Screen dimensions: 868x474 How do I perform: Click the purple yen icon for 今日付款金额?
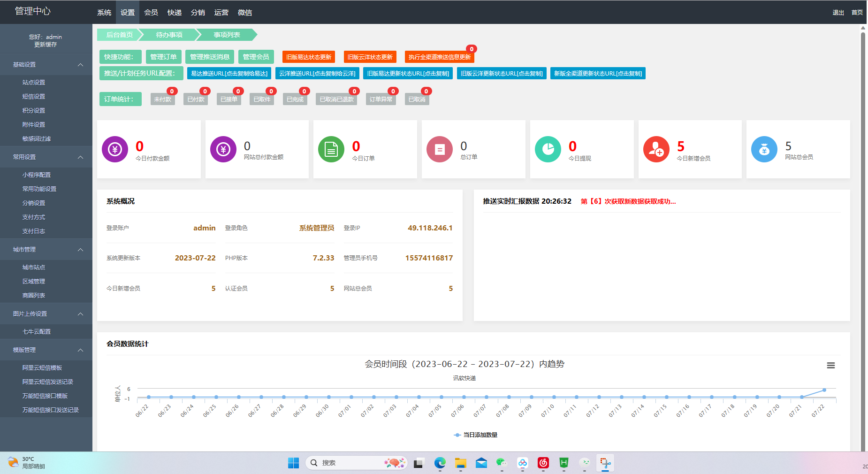[x=115, y=149]
